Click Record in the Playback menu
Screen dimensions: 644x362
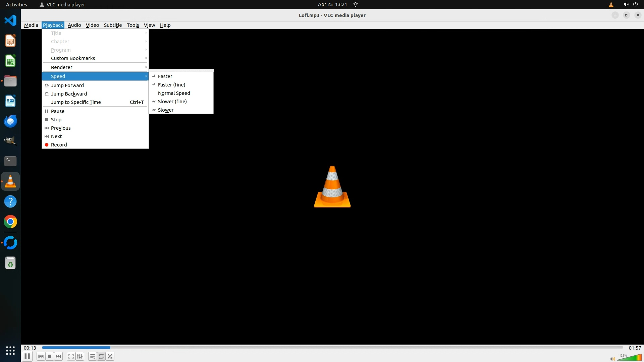point(59,145)
